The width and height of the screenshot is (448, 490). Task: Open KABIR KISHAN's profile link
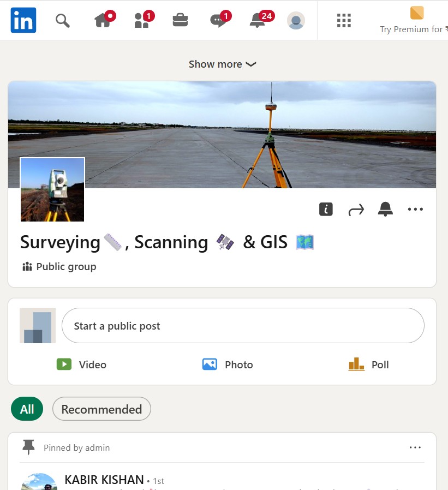104,480
